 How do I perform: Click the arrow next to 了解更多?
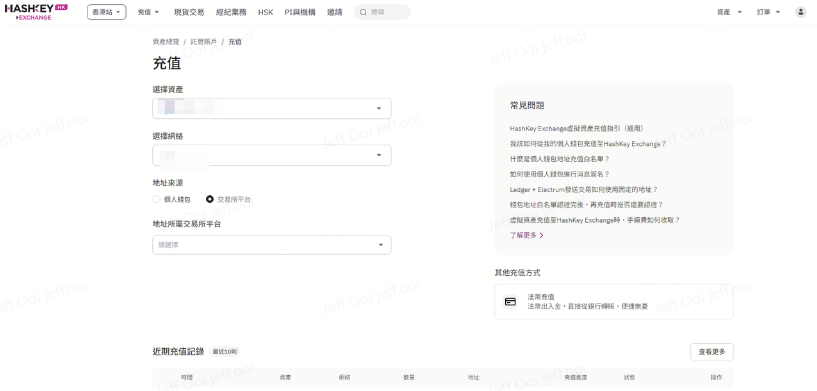click(x=541, y=236)
